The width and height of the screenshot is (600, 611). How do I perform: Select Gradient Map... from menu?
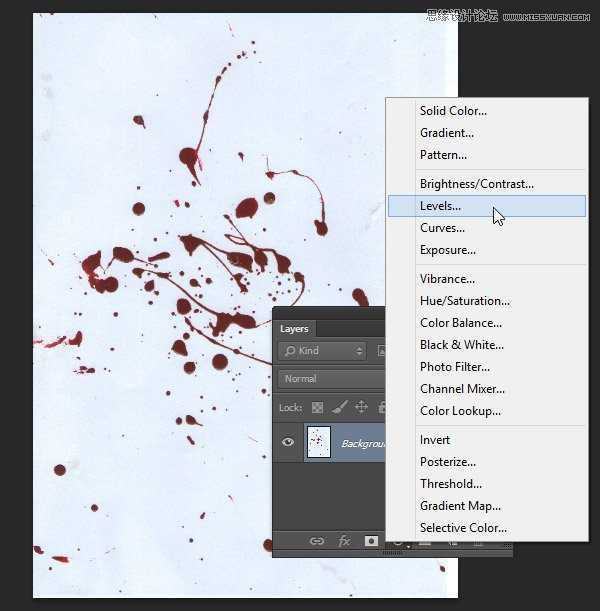click(460, 506)
